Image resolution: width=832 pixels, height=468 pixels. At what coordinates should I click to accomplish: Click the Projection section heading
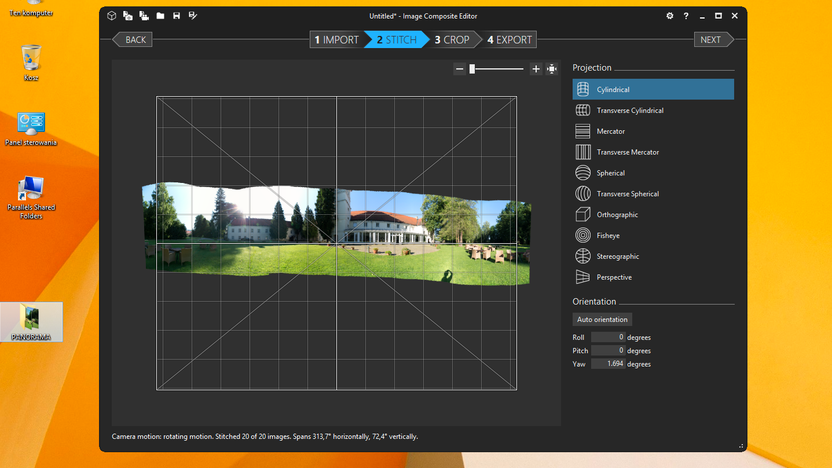click(592, 67)
